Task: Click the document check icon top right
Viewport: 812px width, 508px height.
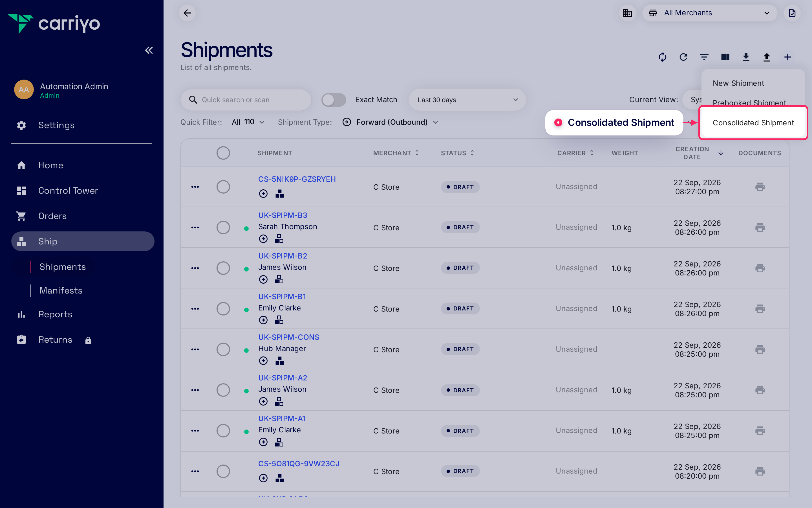Action: pyautogui.click(x=792, y=13)
